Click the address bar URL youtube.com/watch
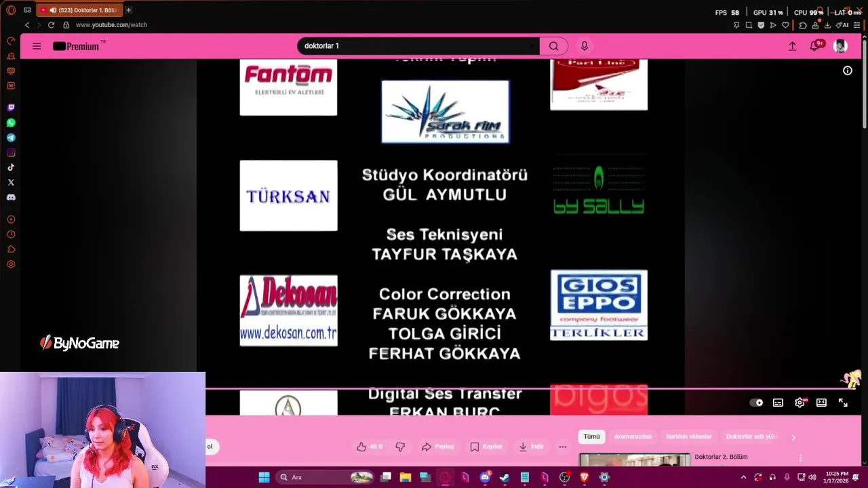The image size is (868, 488). coord(111,25)
